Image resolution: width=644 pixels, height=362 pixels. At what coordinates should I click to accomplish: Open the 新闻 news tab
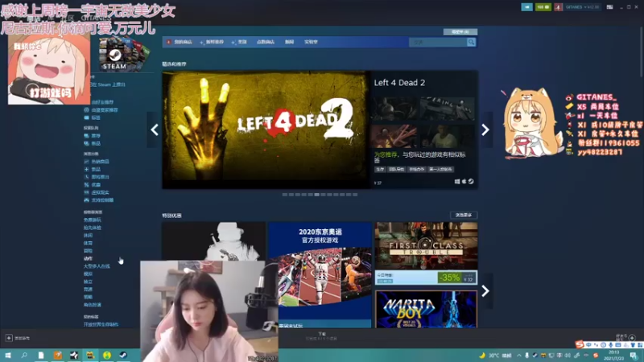[x=290, y=42]
